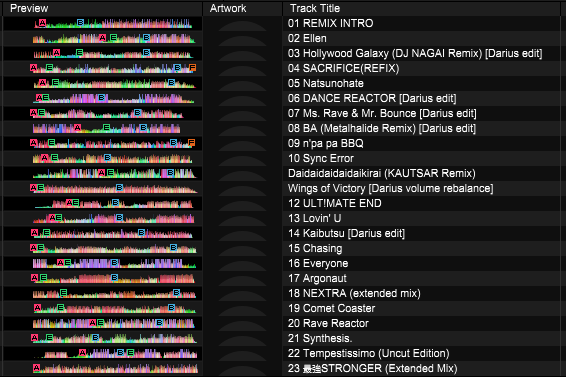Click the blue B cue marker in 06 DANCE REACTOR preview
This screenshot has height=377, width=566.
pyautogui.click(x=102, y=98)
